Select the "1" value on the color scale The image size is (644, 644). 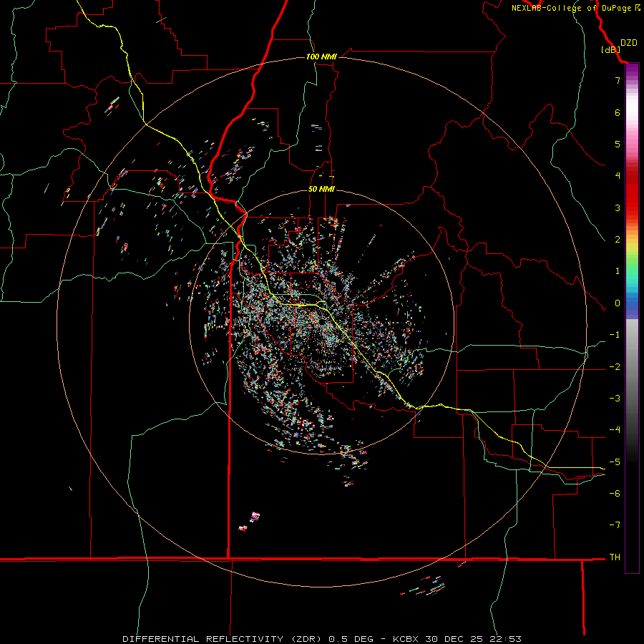618,271
